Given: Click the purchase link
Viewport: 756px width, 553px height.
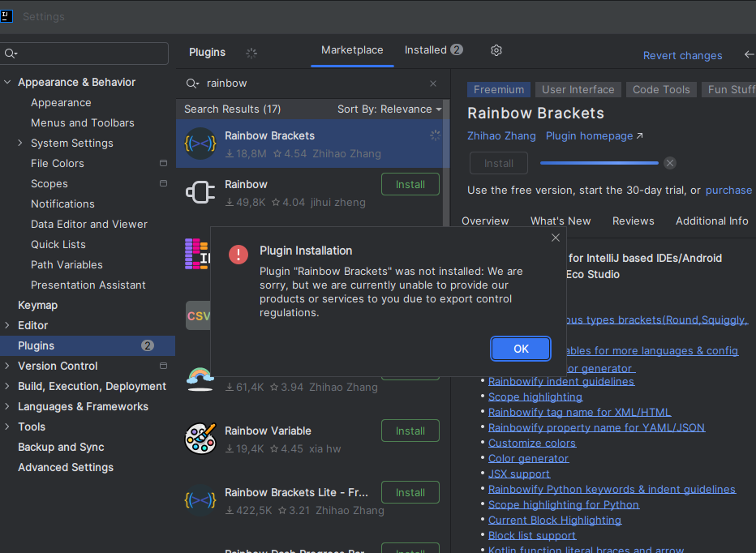Looking at the screenshot, I should click(728, 191).
